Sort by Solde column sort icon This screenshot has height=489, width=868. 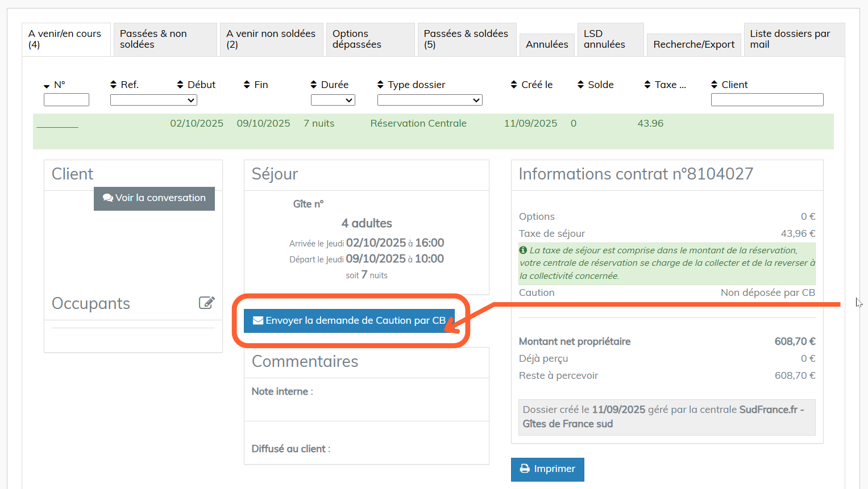pos(580,85)
